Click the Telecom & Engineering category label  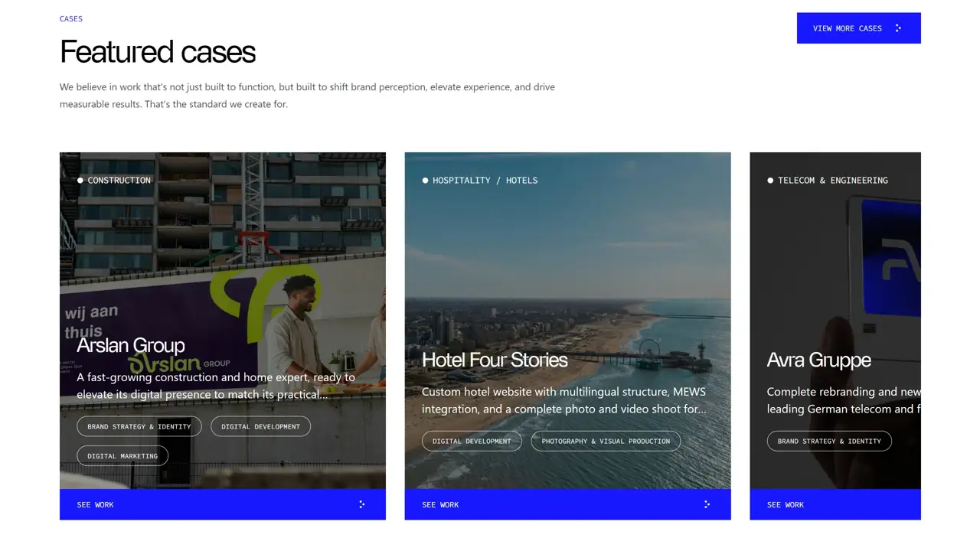click(x=828, y=181)
